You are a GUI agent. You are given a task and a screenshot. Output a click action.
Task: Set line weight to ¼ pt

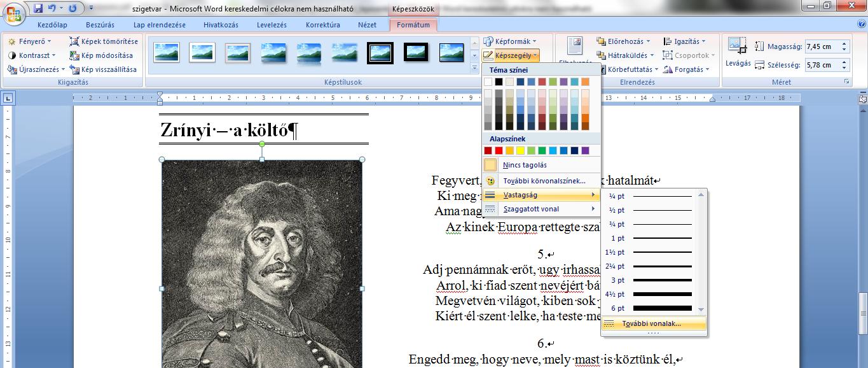[650, 196]
